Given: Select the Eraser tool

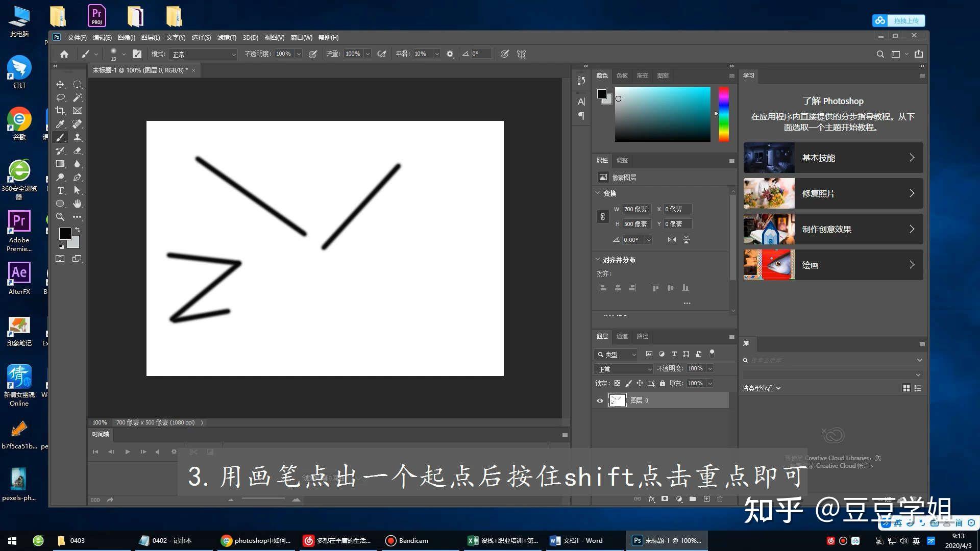Looking at the screenshot, I should (x=77, y=151).
